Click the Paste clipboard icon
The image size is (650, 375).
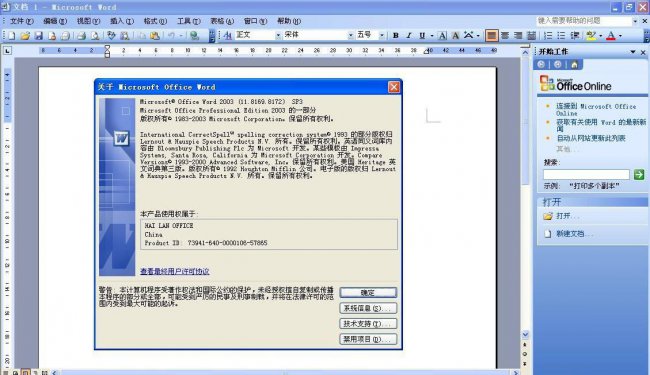(x=155, y=36)
